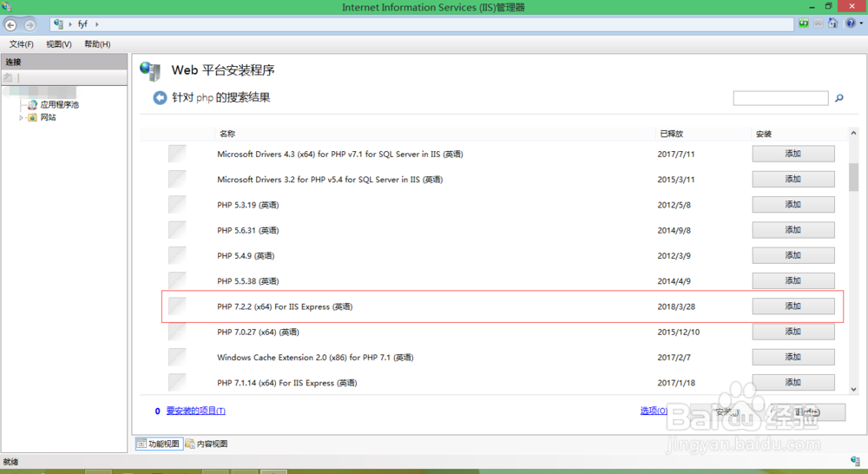868x474 pixels.
Task: Click the icon for Windows Cache Extension row
Action: [177, 357]
